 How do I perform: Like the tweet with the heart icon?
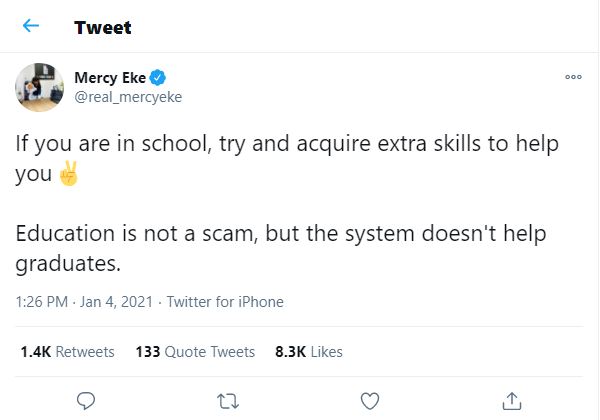tap(370, 400)
